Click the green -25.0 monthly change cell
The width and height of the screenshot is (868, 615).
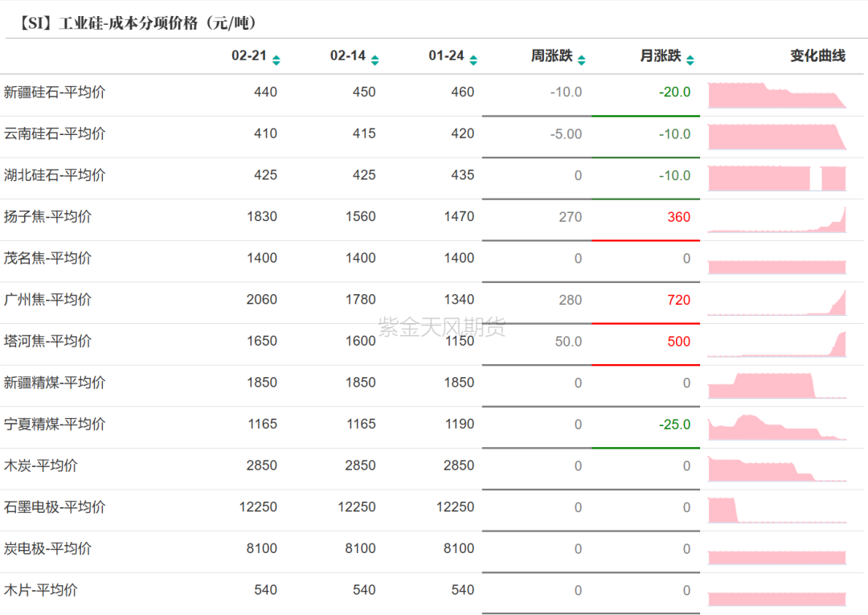point(674,424)
